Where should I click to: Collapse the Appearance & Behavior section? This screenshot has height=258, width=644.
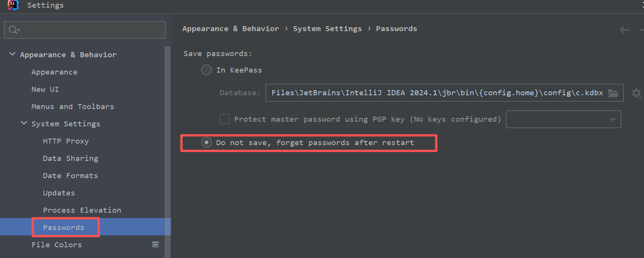[12, 54]
